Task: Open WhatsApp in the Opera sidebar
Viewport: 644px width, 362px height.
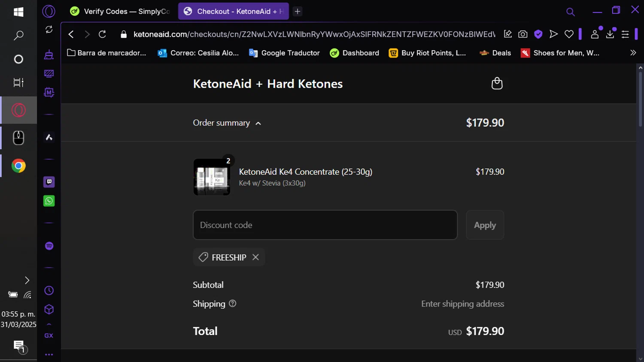Action: point(49,201)
